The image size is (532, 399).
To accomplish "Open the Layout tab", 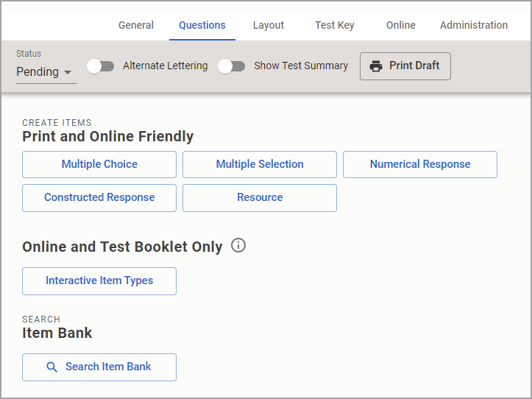I will (269, 25).
